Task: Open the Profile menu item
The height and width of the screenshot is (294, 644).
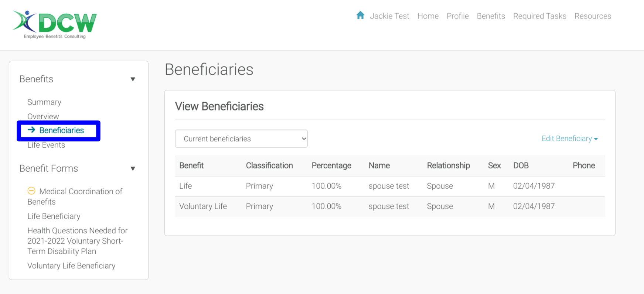Action: point(457,16)
